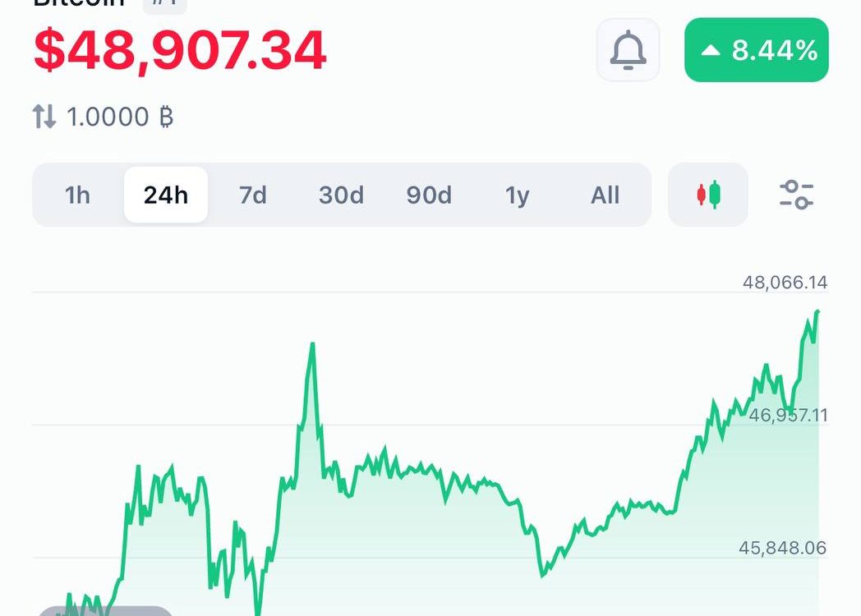This screenshot has height=616, width=861.
Task: Tap the green up-triangle in percentage badge
Action: click(711, 50)
